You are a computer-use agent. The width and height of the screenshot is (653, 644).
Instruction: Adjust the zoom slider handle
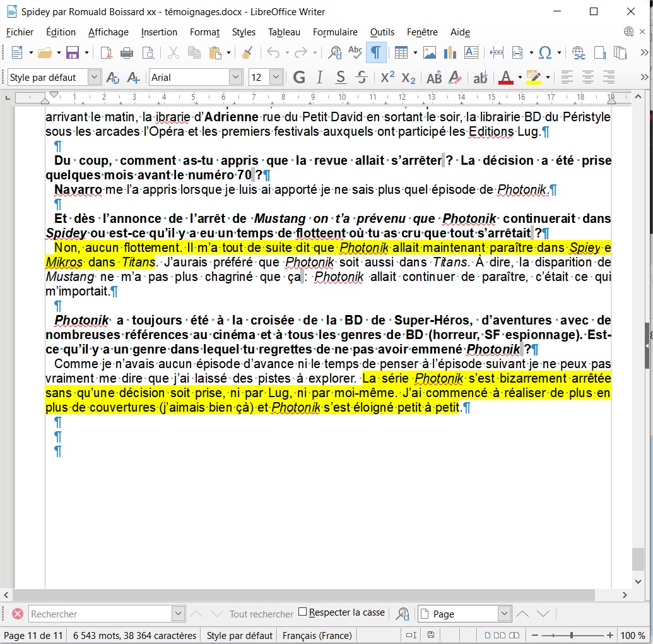click(x=572, y=635)
